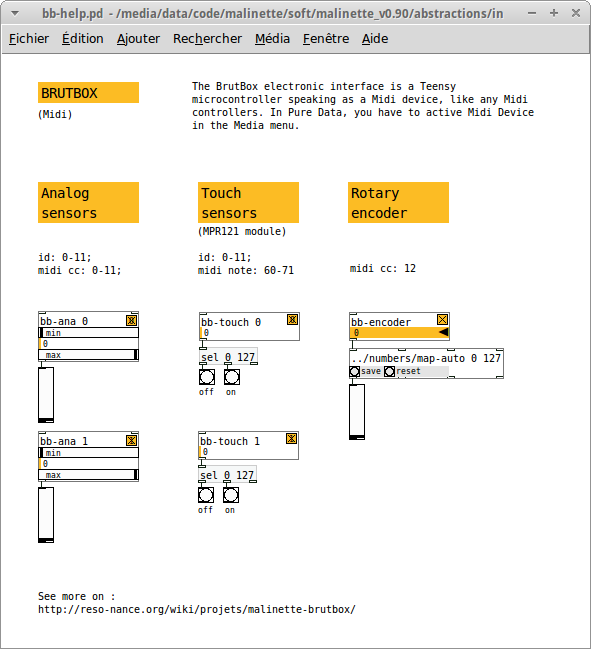Click the max slider of bb-ana 1
The height and width of the screenshot is (649, 591).
[89, 475]
